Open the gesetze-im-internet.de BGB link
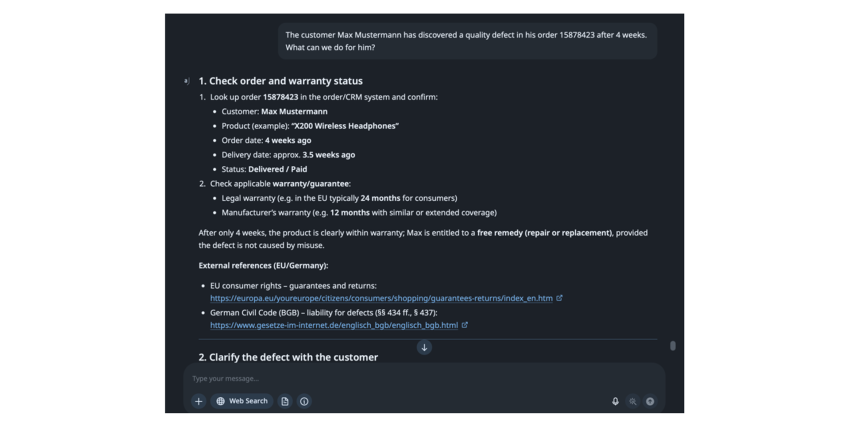The image size is (850, 425). 334,325
